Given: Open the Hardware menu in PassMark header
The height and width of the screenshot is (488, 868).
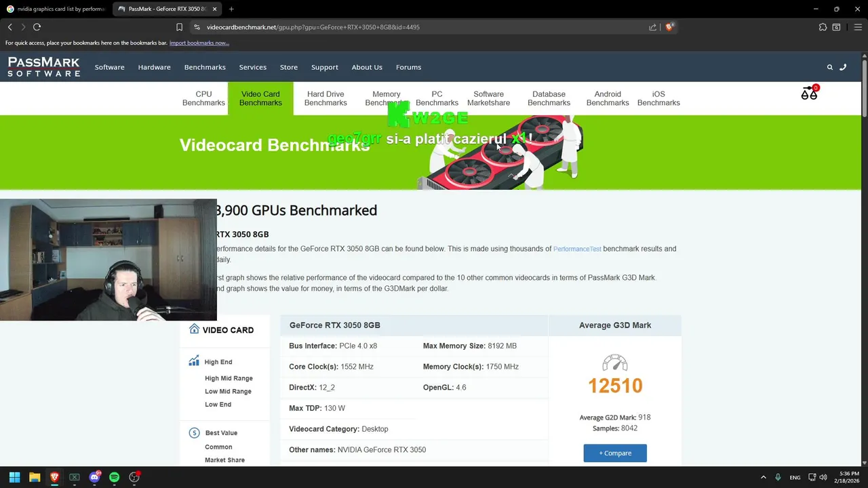Looking at the screenshot, I should click(x=154, y=67).
